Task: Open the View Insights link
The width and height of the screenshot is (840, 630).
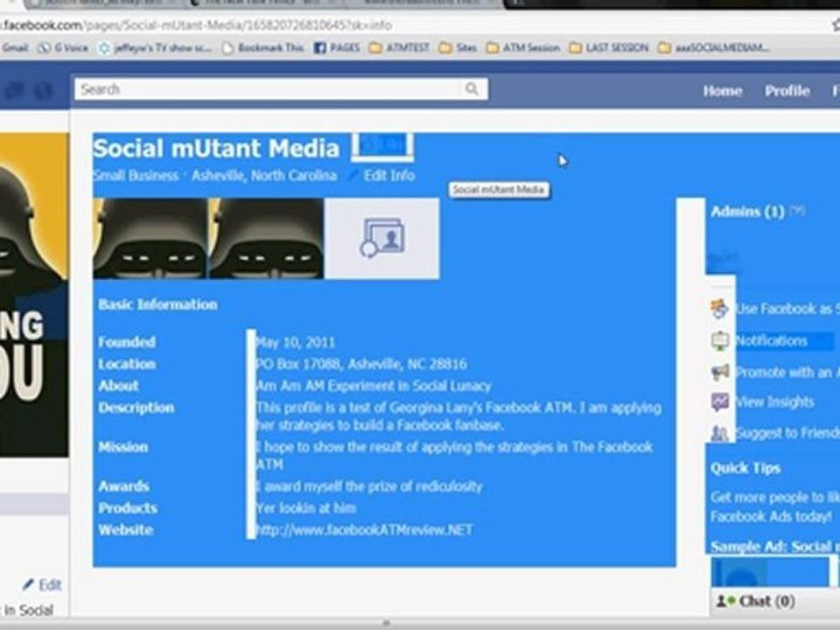Action: pyautogui.click(x=775, y=402)
